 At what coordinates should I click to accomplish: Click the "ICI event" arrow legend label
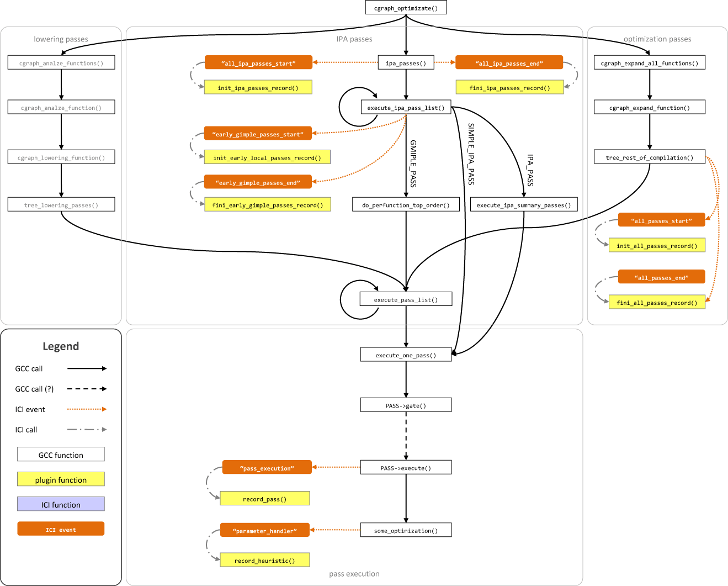[30, 409]
